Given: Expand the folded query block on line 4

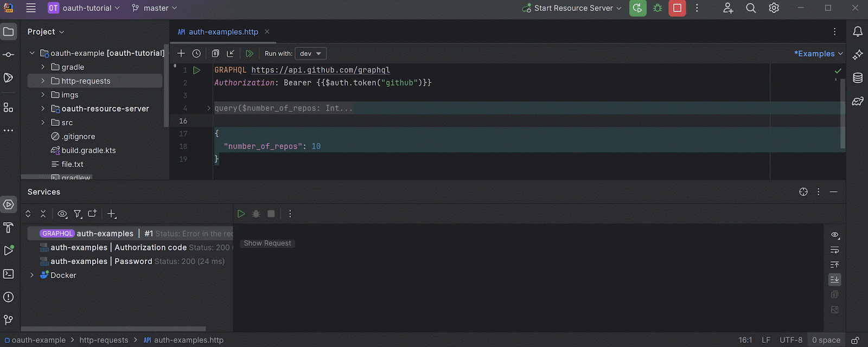Looking at the screenshot, I should pyautogui.click(x=209, y=108).
